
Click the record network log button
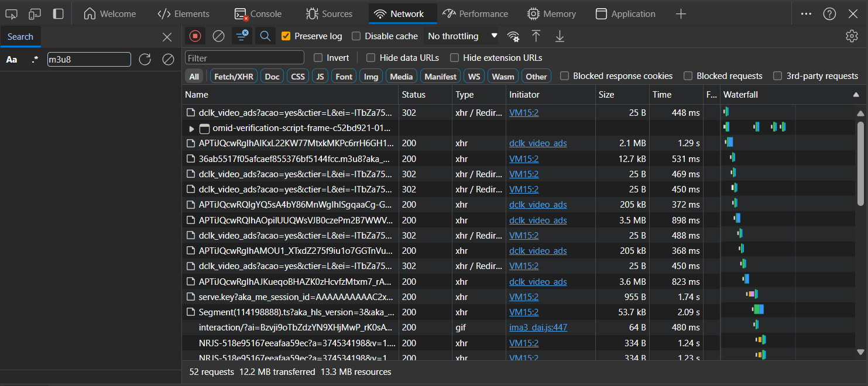click(x=195, y=36)
